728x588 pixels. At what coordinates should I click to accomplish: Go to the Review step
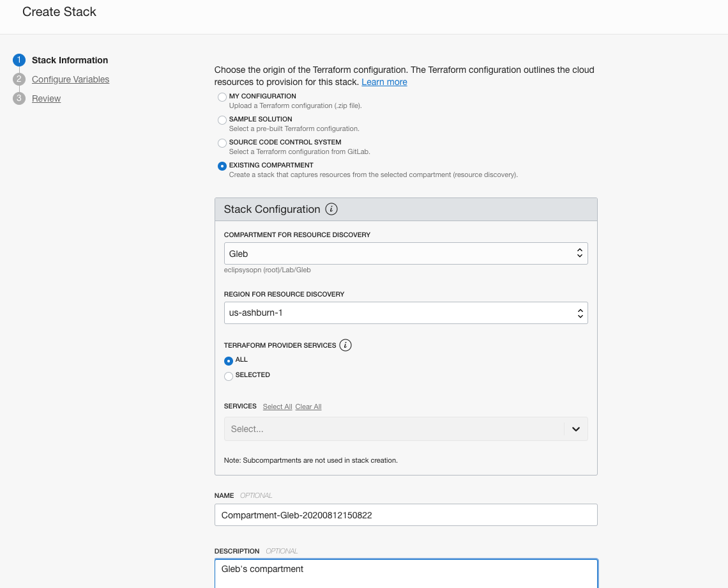click(46, 98)
